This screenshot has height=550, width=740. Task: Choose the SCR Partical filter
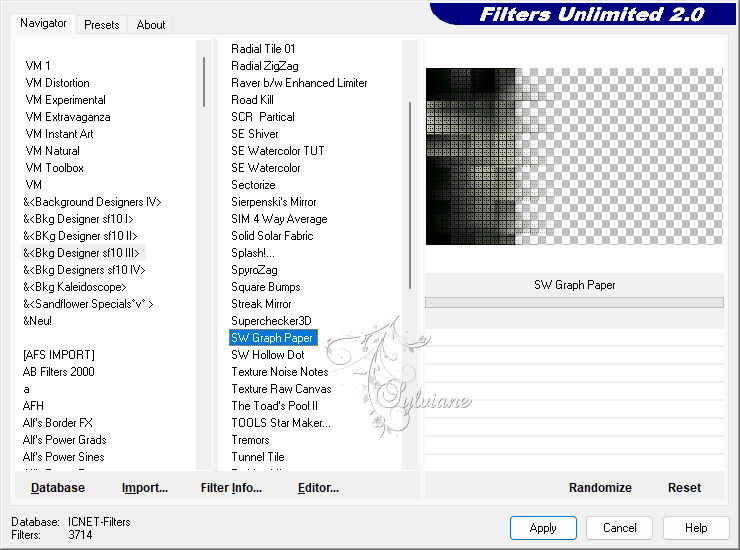(262, 117)
